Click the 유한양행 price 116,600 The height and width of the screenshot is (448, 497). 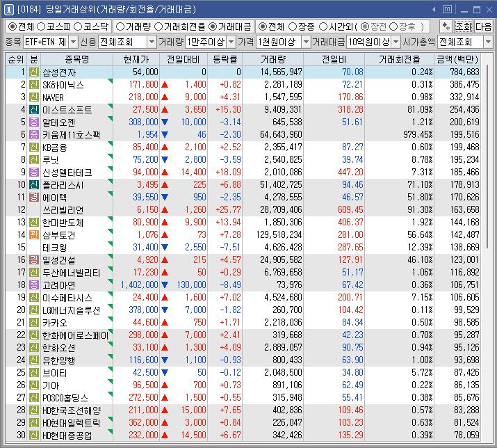(143, 360)
